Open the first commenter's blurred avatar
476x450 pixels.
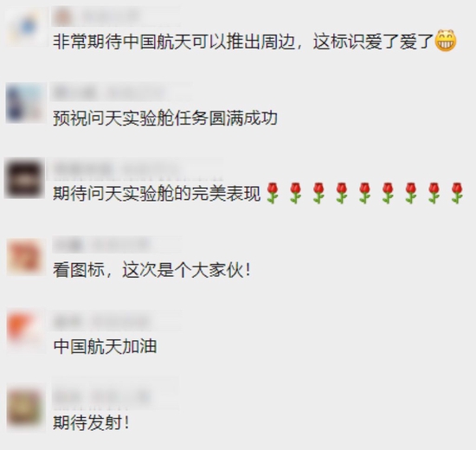[x=25, y=27]
